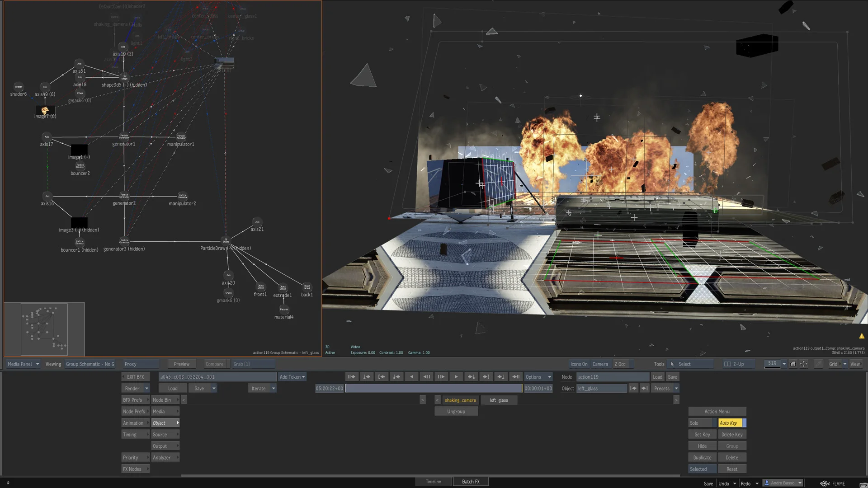Go to the first frame

pyautogui.click(x=351, y=377)
